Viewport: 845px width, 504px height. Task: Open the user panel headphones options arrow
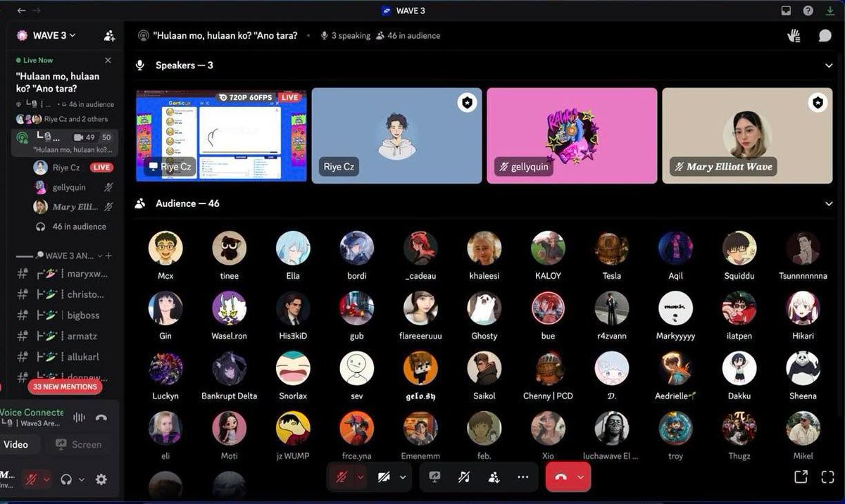click(81, 479)
